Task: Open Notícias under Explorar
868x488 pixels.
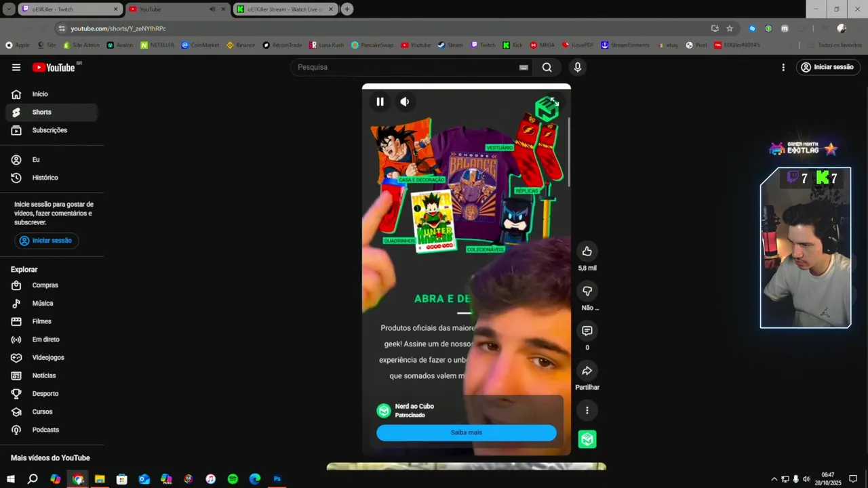Action: coord(52,375)
